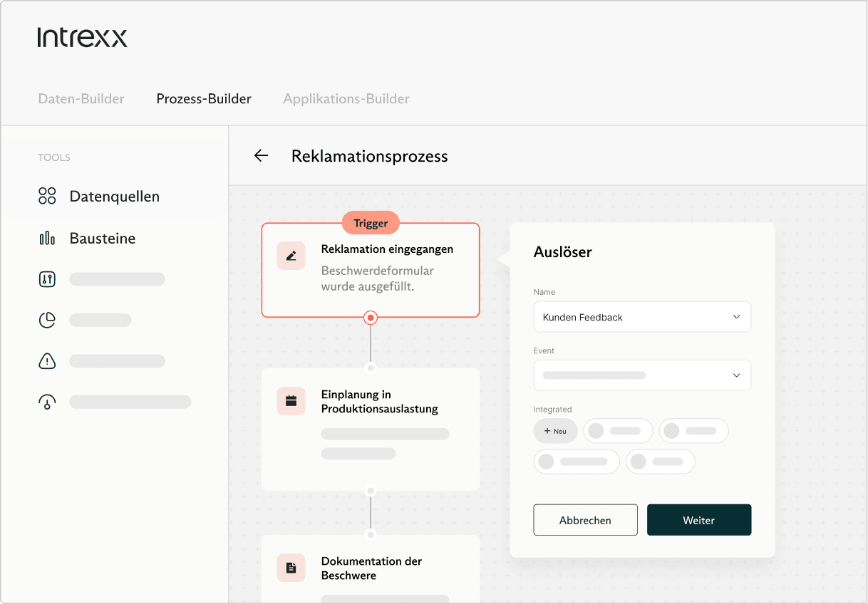Open the pie chart icon in sidebar
Image resolution: width=868 pixels, height=604 pixels.
pos(47,321)
